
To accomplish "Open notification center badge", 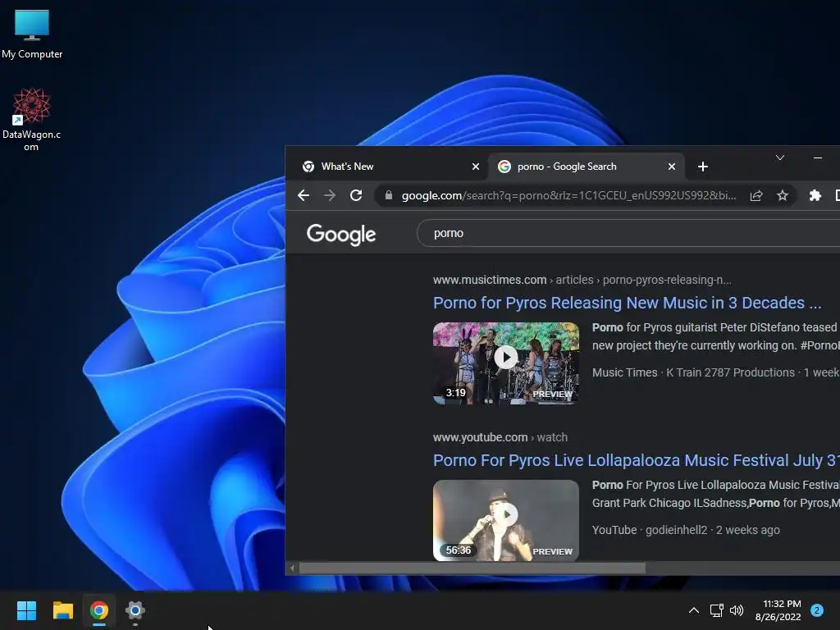I will point(817,610).
